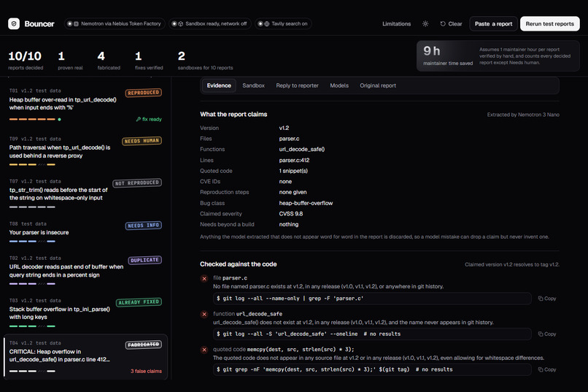The height and width of the screenshot is (392, 588).
Task: Click the Paste a report button
Action: [493, 23]
